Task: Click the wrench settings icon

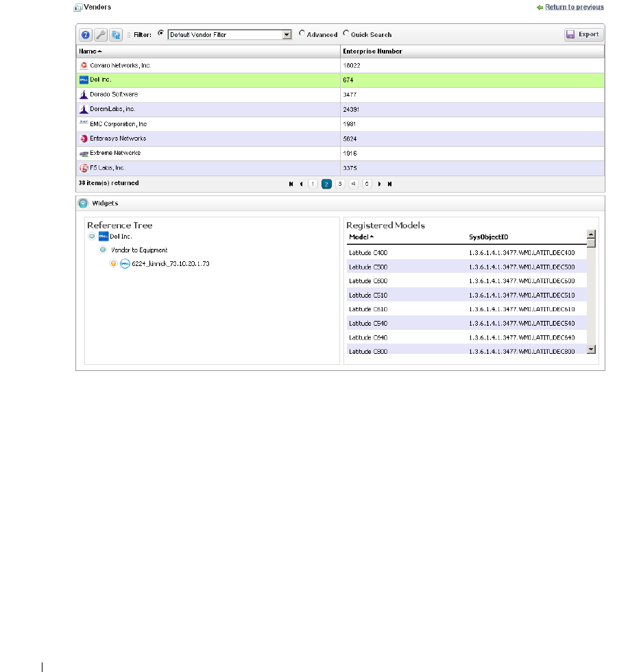Action: tap(101, 35)
